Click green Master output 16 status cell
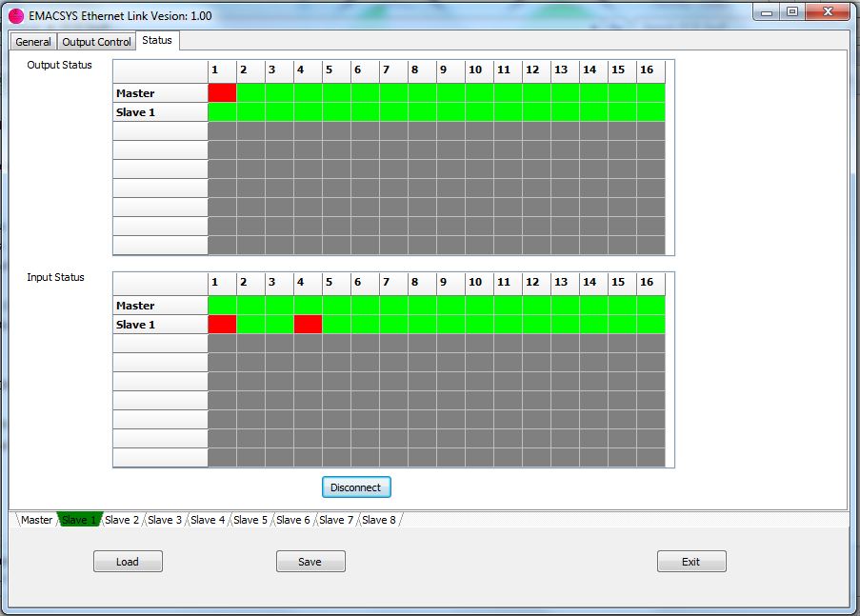The height and width of the screenshot is (616, 860). 650,92
